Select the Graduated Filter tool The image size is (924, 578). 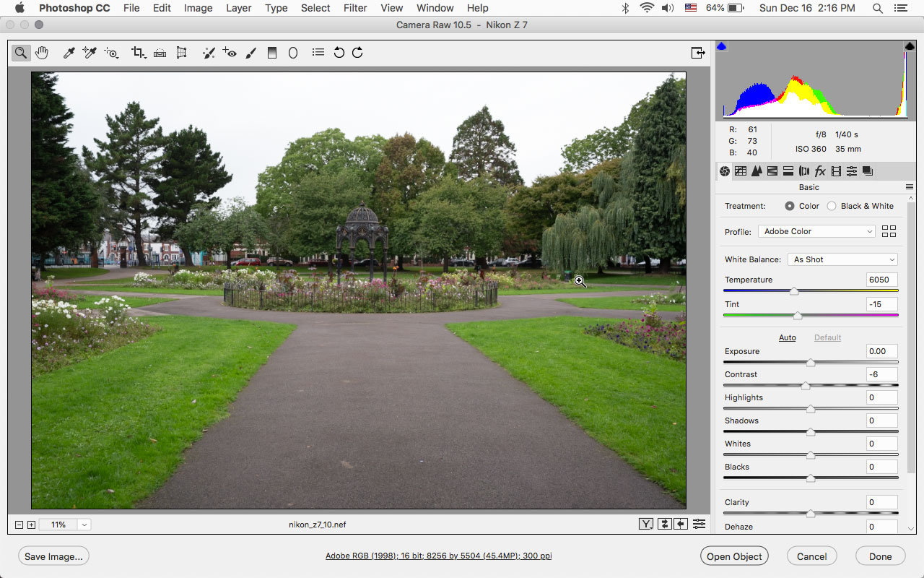pyautogui.click(x=272, y=52)
